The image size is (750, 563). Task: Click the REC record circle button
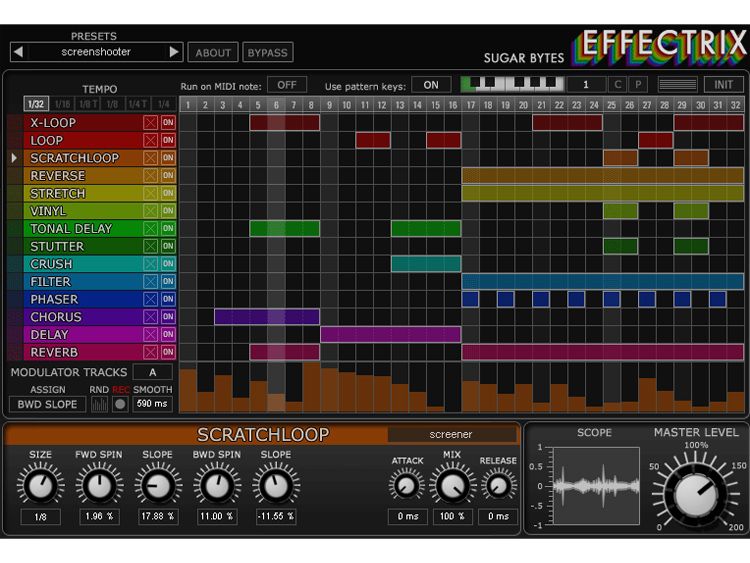[x=120, y=404]
